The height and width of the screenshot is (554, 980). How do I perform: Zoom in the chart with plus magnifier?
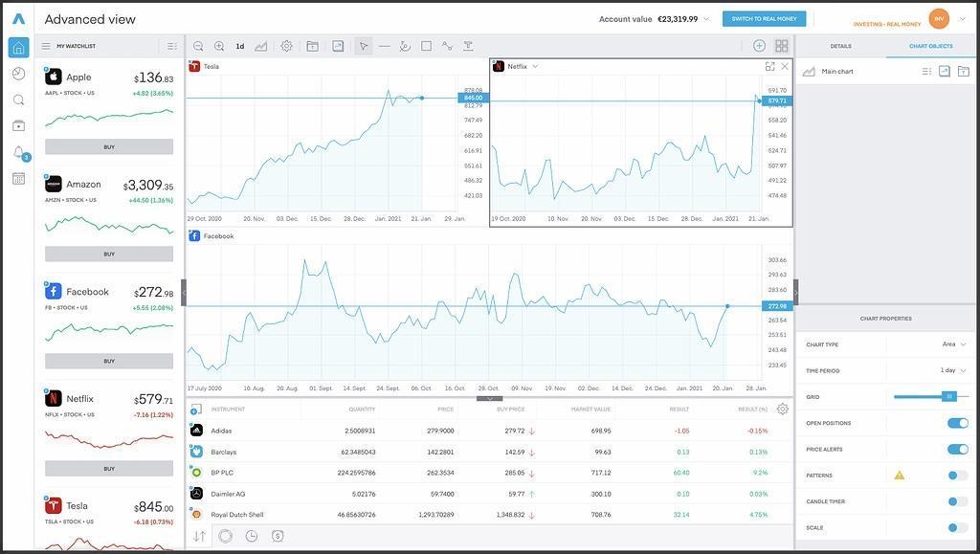click(219, 46)
